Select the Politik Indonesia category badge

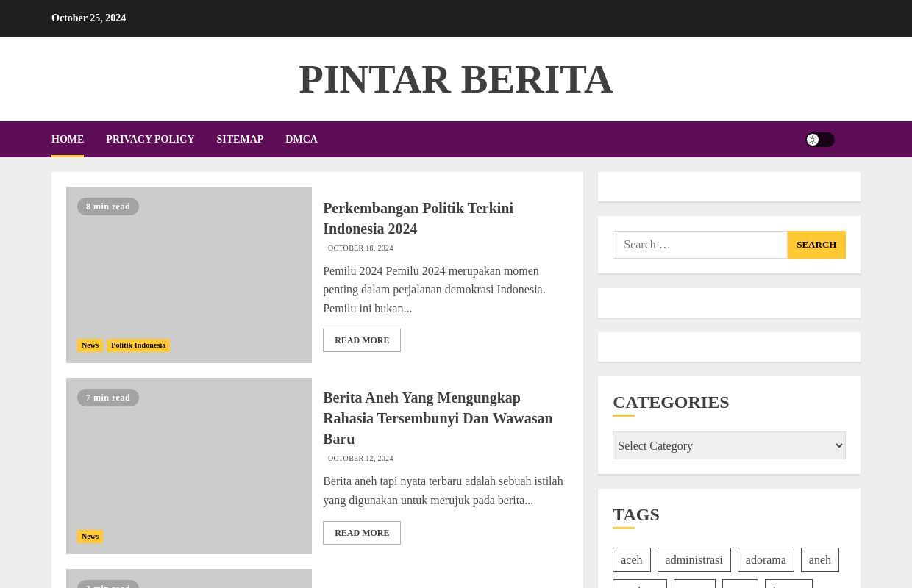point(138,345)
